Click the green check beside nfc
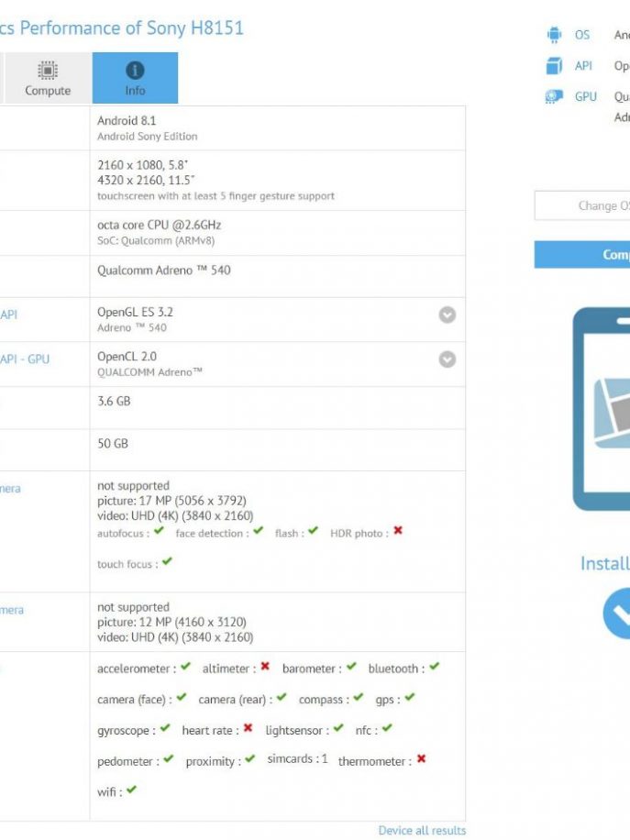630x840 pixels. click(387, 729)
